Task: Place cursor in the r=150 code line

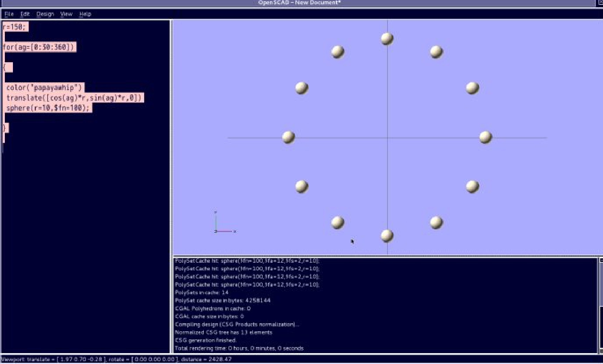Action: (15, 27)
